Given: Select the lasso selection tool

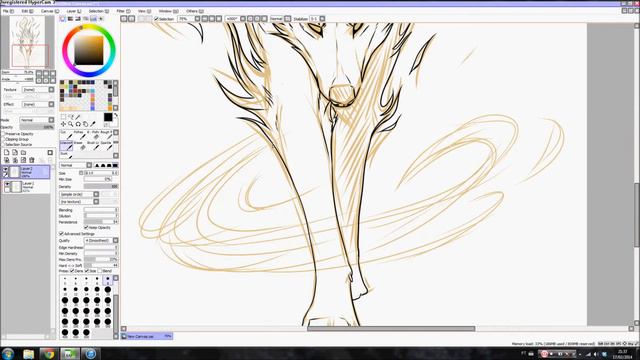Looking at the screenshot, I should click(71, 117).
